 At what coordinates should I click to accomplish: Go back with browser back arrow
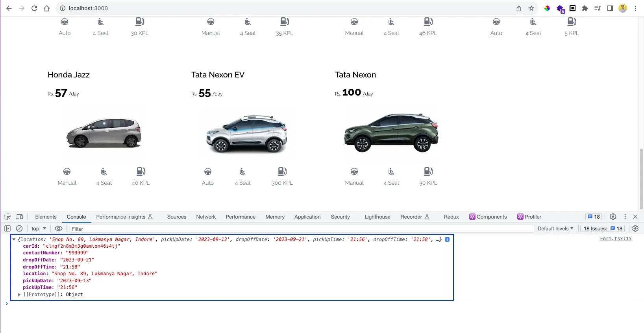(x=9, y=8)
